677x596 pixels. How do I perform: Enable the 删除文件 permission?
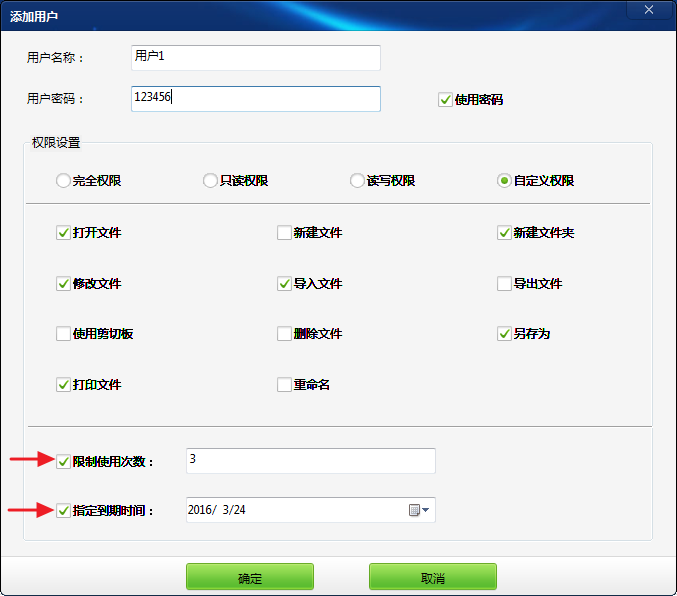pos(284,334)
